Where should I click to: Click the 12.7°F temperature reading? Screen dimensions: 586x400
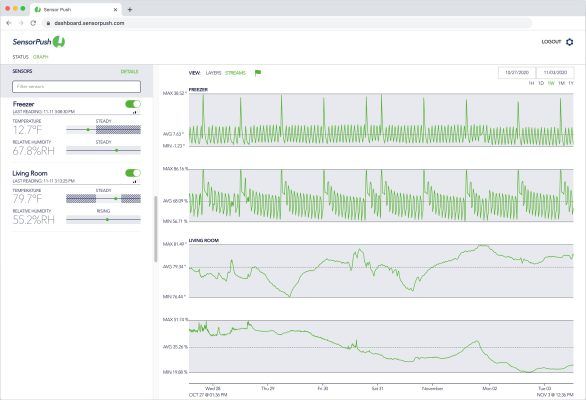(27, 130)
